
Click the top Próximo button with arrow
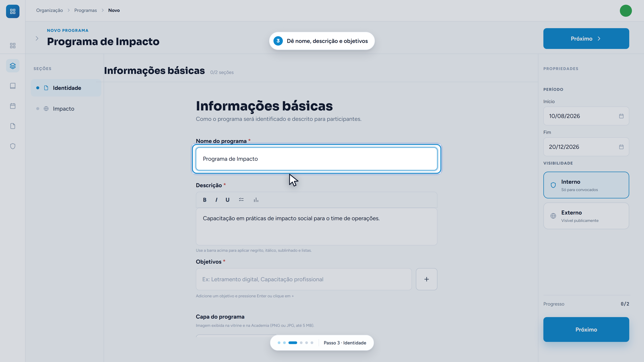click(586, 39)
